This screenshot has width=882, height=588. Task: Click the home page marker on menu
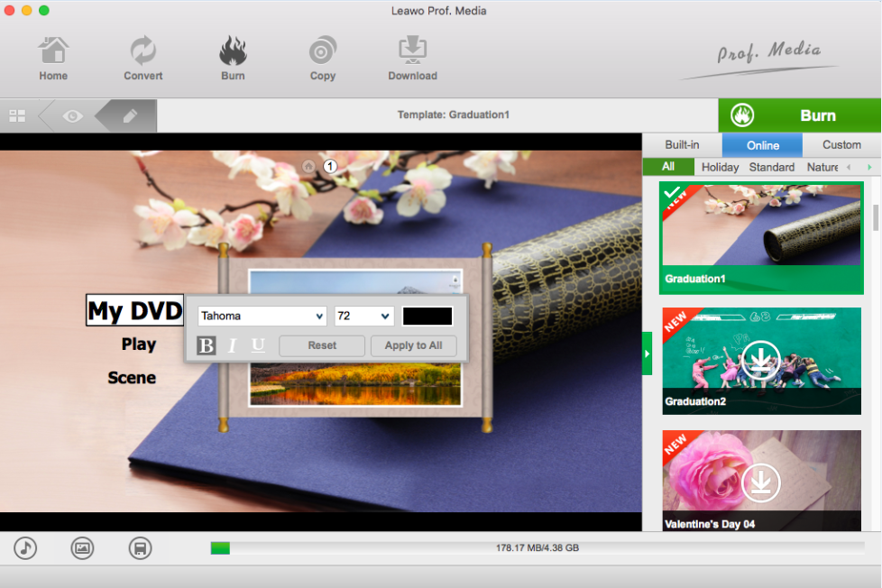coord(308,166)
